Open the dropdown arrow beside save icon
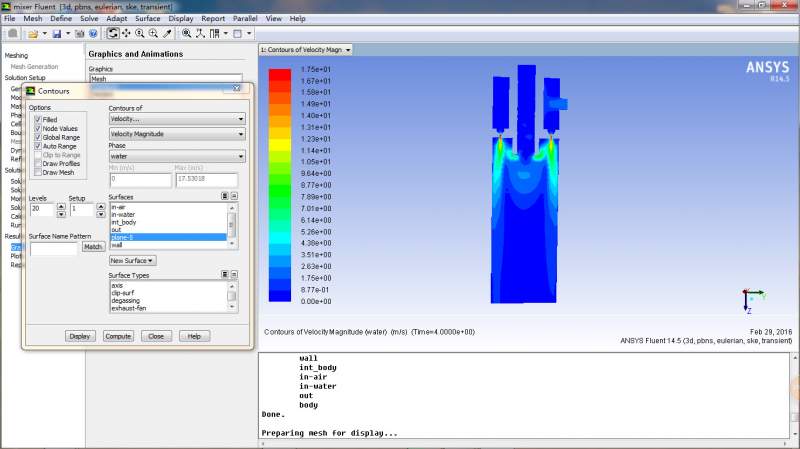 point(68,34)
